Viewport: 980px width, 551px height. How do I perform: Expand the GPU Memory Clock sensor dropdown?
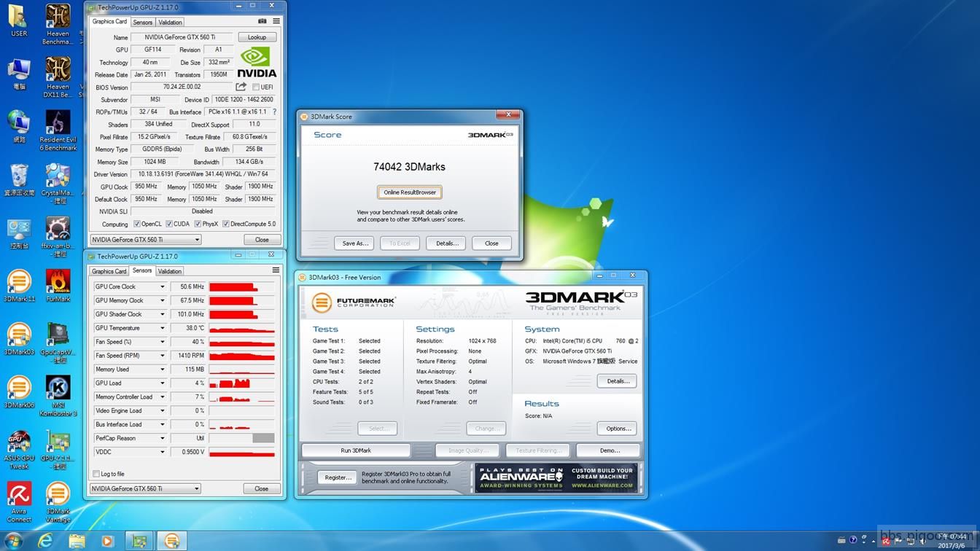[x=162, y=300]
